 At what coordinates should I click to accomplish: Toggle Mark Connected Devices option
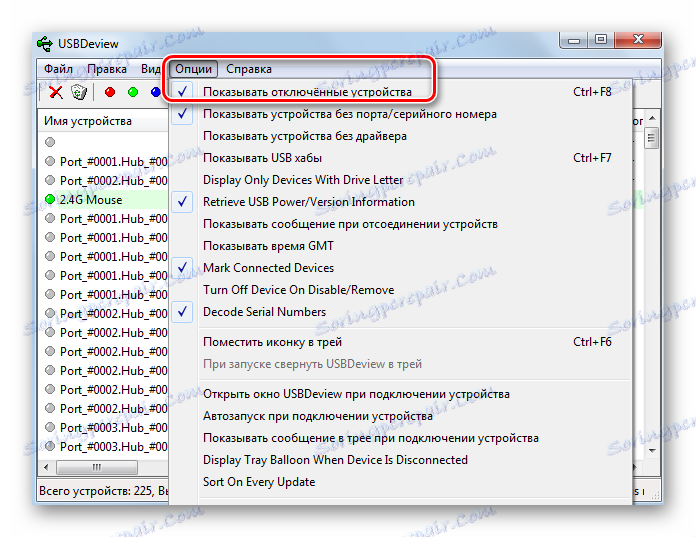click(x=400, y=268)
